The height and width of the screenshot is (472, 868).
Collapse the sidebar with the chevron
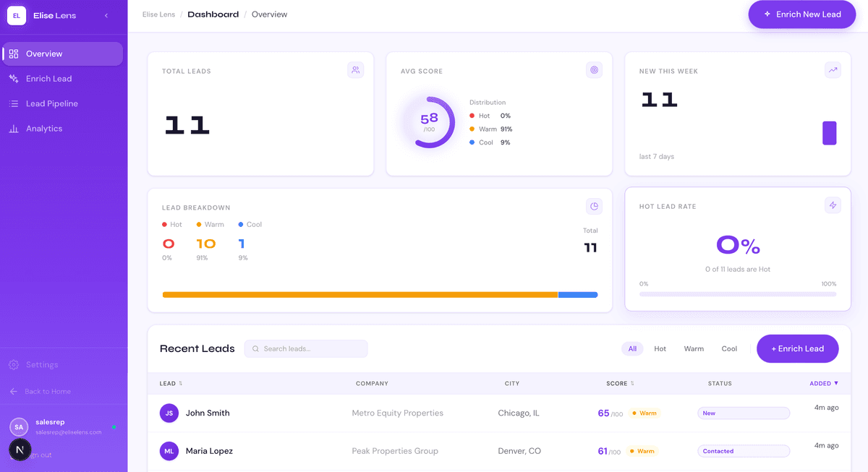pos(106,15)
